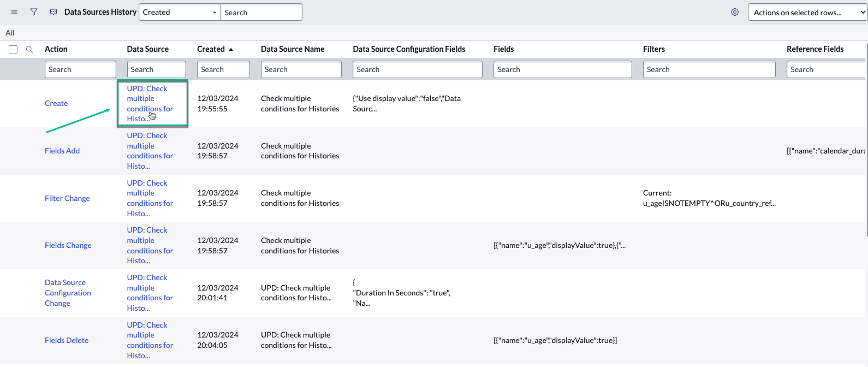The width and height of the screenshot is (868, 367).
Task: Click the Action column search box
Action: pyautogui.click(x=80, y=69)
